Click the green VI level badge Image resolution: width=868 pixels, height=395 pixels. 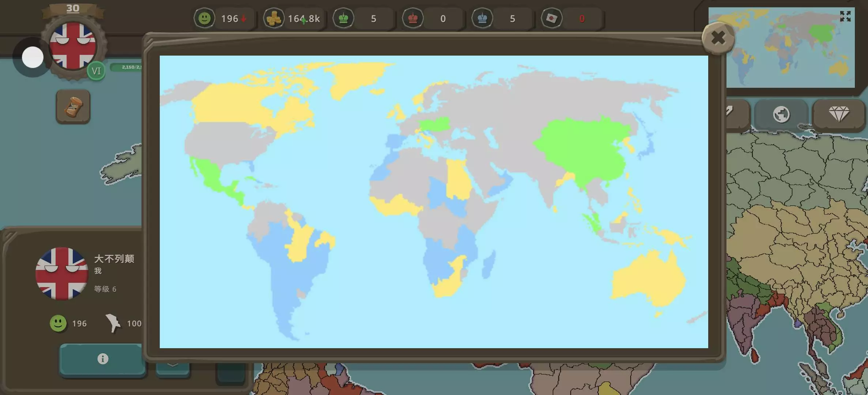point(96,71)
